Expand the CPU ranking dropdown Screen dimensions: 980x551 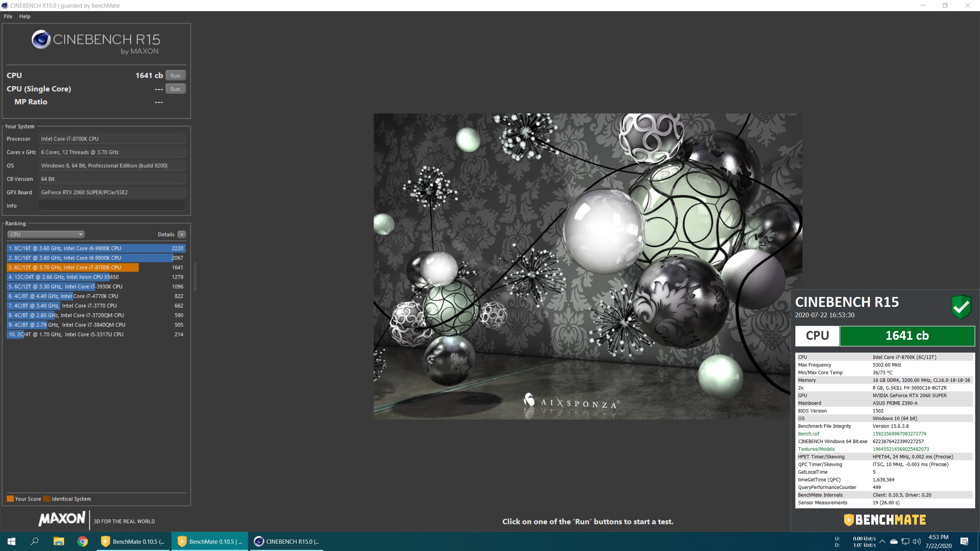(46, 235)
